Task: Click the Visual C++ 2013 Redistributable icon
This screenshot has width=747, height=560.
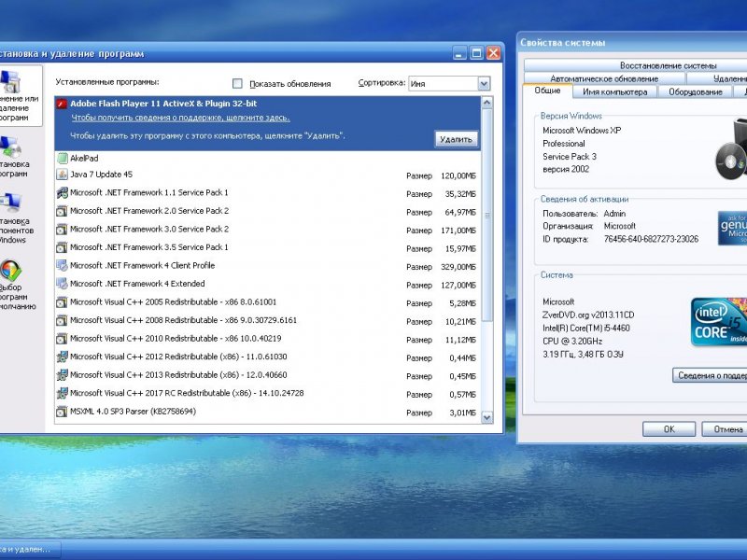Action: tap(62, 375)
